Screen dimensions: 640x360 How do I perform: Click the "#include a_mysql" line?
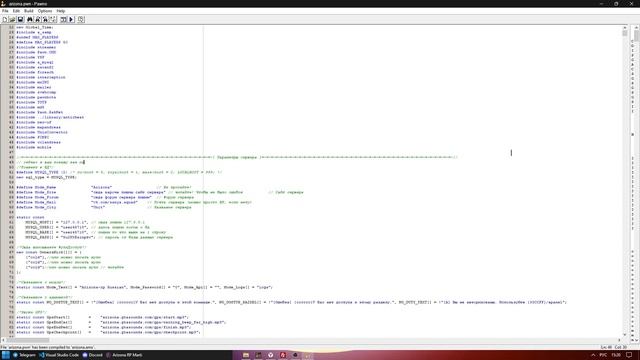35,62
